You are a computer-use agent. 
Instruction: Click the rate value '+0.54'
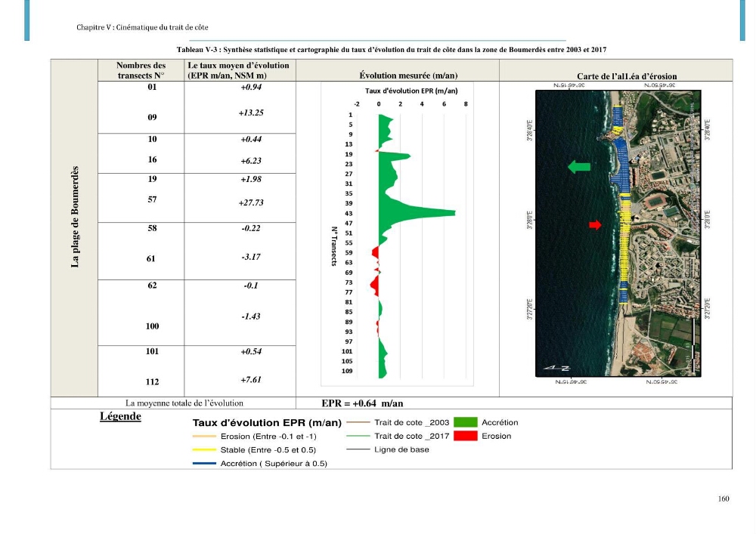(251, 352)
